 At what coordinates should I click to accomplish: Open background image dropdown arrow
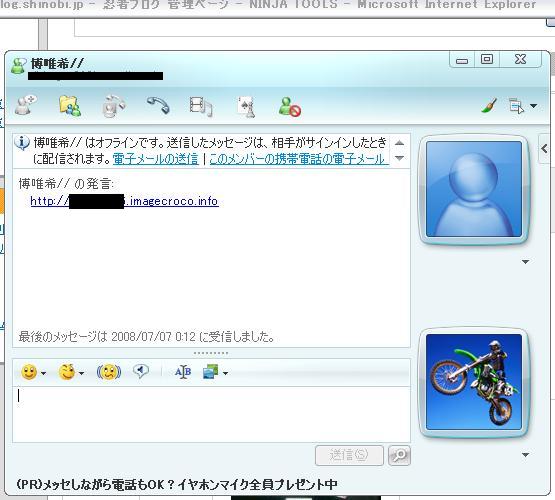pos(225,373)
